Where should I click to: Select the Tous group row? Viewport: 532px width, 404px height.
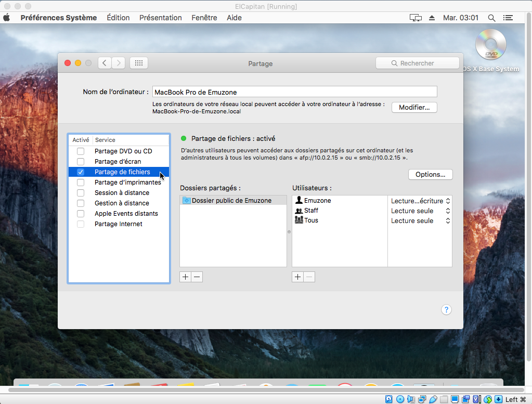tap(340, 220)
